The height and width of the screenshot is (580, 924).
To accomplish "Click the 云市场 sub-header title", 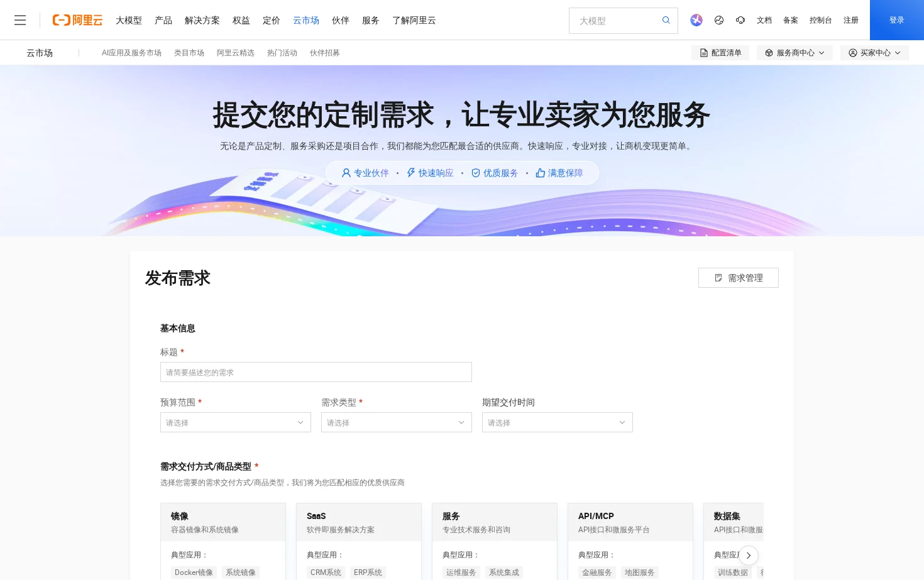I will pyautogui.click(x=40, y=53).
